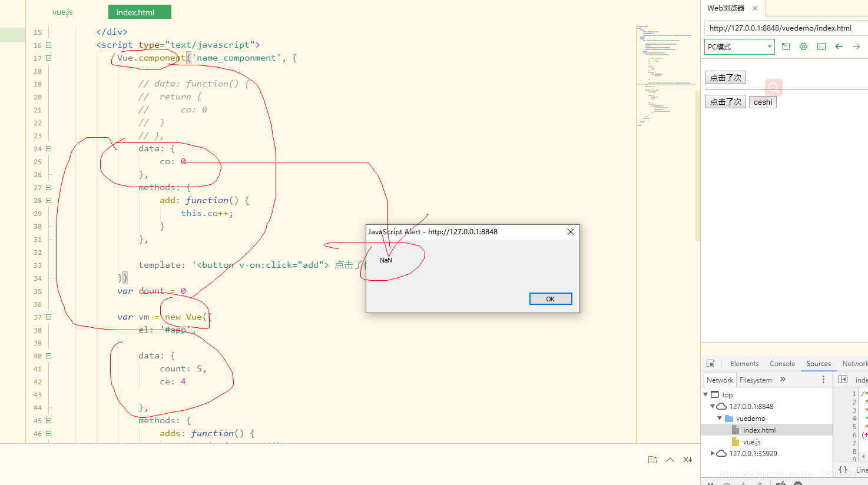Open the Console tab in DevTools
Viewport: 868px width, 485px height.
[x=782, y=364]
